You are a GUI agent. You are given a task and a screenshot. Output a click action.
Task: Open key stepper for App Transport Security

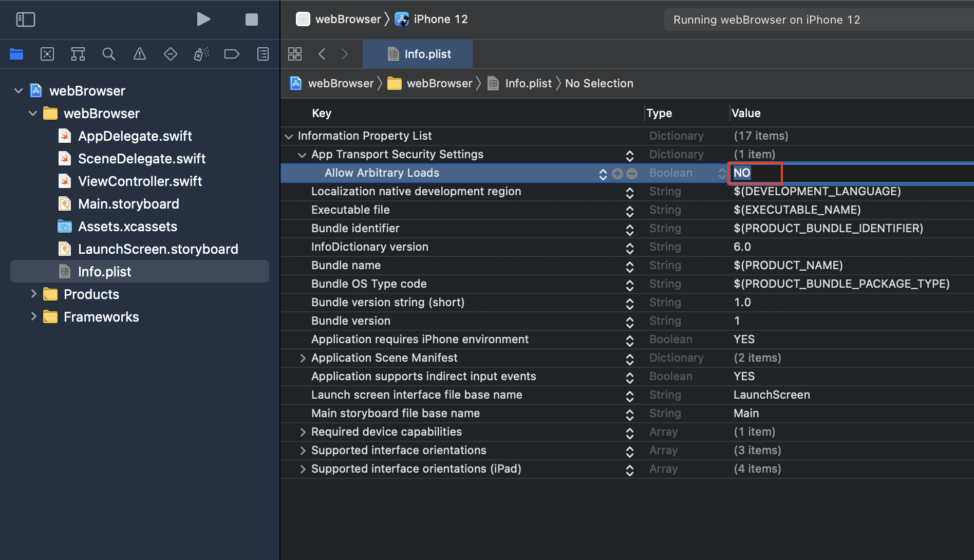click(630, 156)
